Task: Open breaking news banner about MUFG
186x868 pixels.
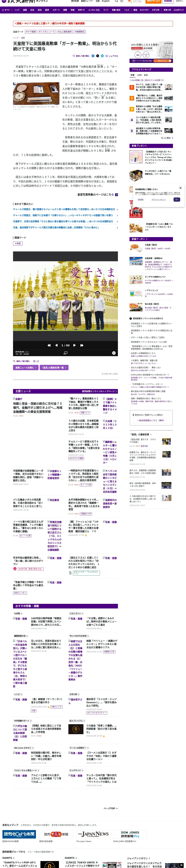Action: tap(93, 24)
